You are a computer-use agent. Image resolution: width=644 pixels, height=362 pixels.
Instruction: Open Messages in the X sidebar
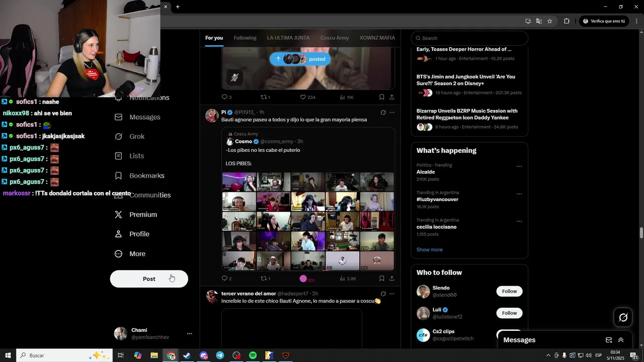tap(137, 117)
